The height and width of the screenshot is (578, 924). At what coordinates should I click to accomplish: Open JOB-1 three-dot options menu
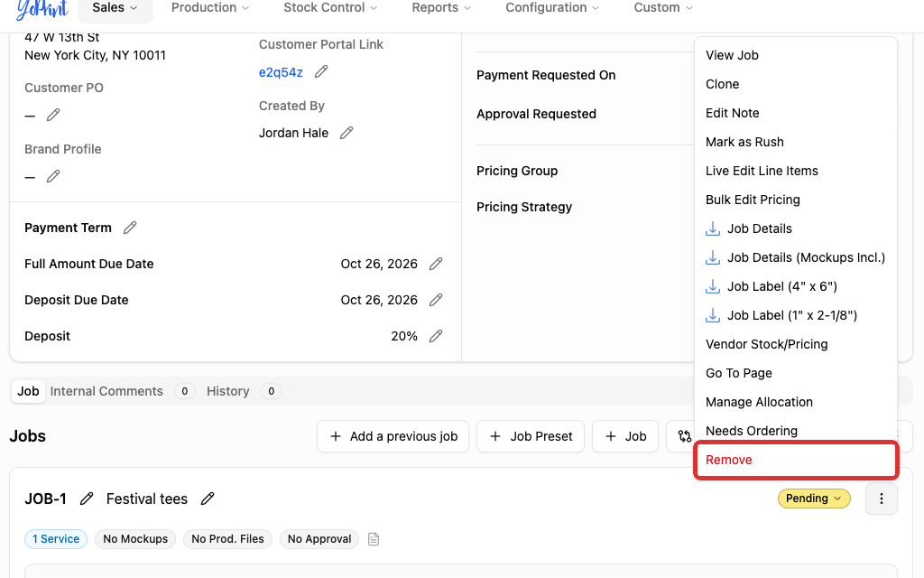pos(881,499)
